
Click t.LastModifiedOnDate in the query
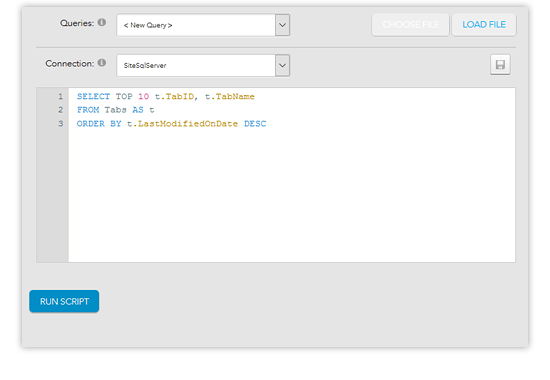point(182,124)
